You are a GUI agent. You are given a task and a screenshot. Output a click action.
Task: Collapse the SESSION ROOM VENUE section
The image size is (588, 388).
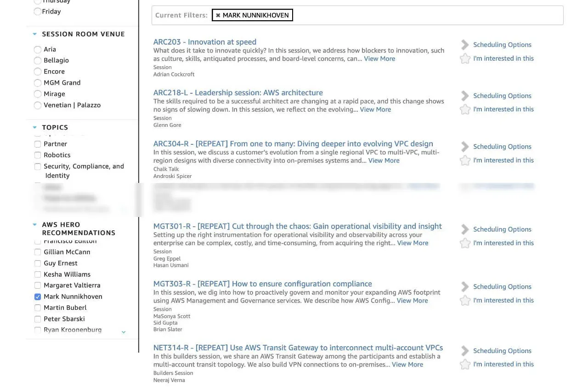(34, 34)
